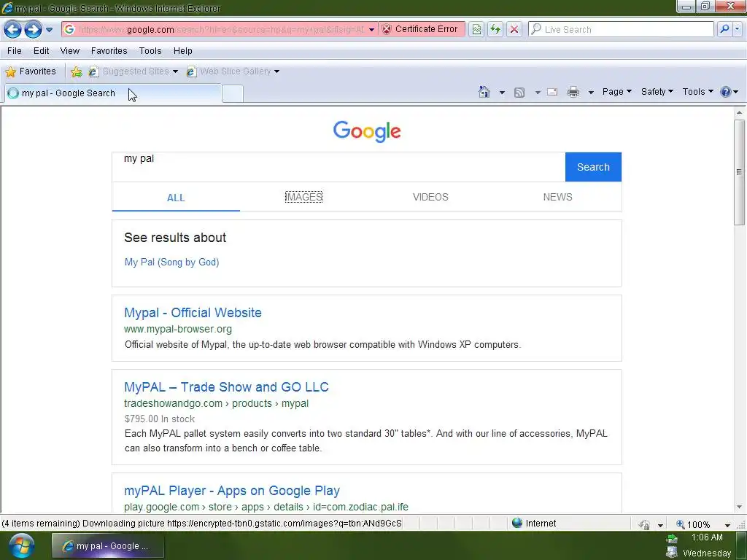Open 'Mypal - Official Website' result
Viewport: 747px width, 560px height.
pyautogui.click(x=193, y=313)
